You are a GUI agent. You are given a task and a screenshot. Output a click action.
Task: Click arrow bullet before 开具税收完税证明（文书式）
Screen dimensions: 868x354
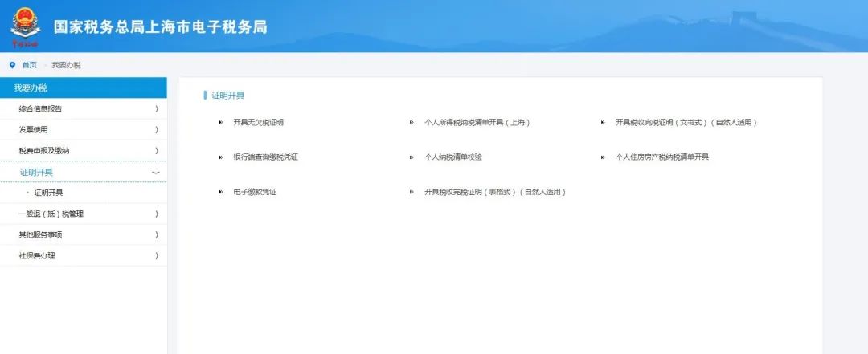click(x=603, y=123)
